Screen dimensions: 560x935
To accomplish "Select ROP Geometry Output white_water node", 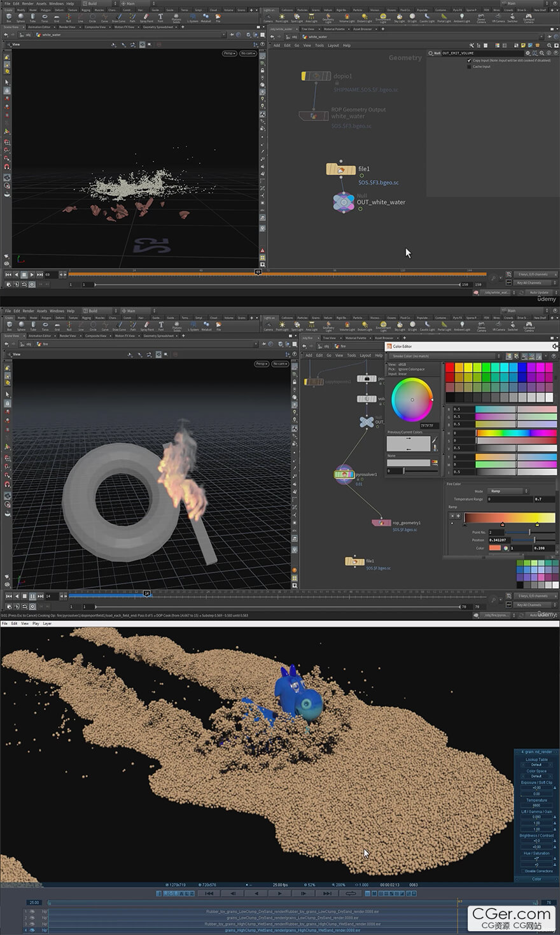I will click(313, 116).
